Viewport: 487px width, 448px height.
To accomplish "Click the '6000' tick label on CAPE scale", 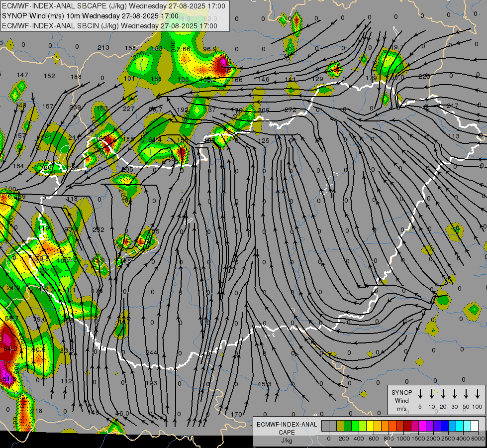I will click(x=478, y=439).
